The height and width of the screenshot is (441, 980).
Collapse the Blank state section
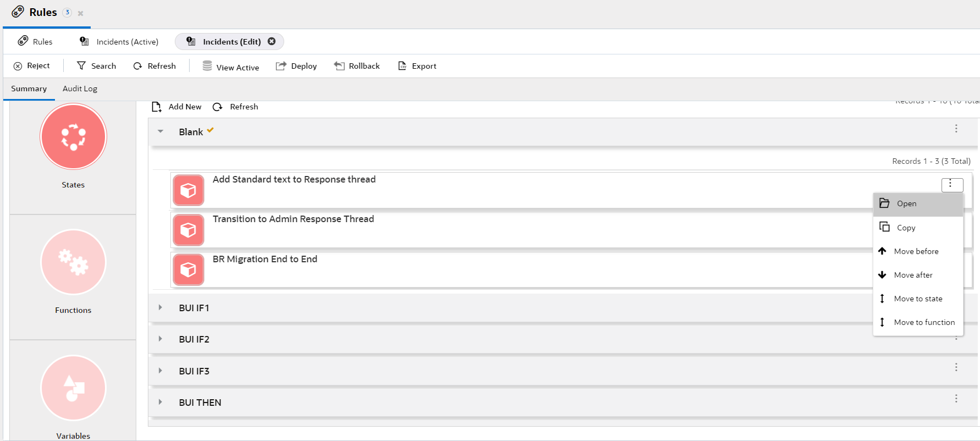(x=160, y=131)
